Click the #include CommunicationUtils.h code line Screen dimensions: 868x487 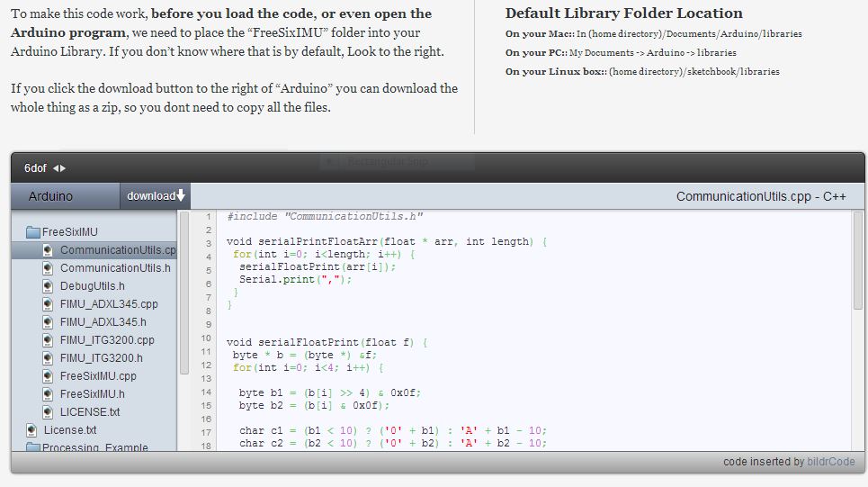[325, 216]
